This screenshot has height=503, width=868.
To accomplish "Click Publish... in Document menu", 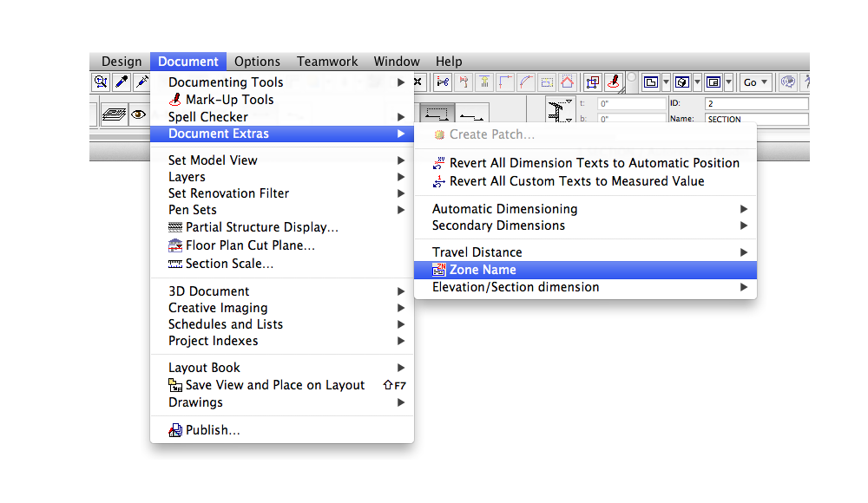I will pos(212,430).
